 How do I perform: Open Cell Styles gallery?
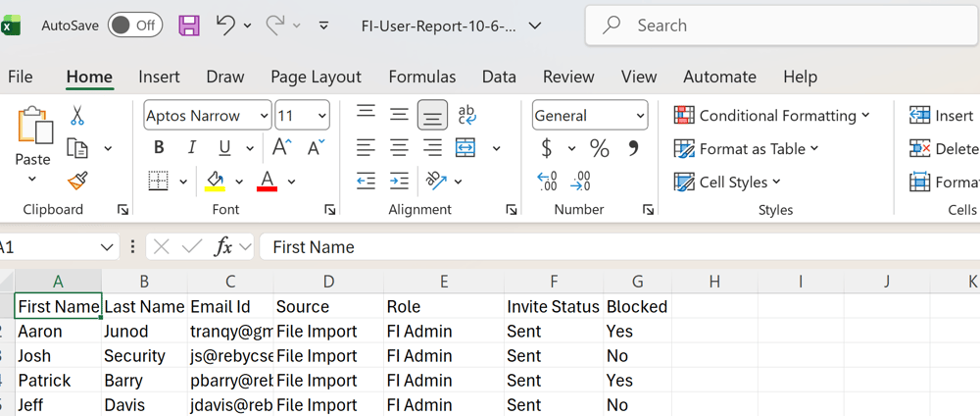pyautogui.click(x=728, y=182)
